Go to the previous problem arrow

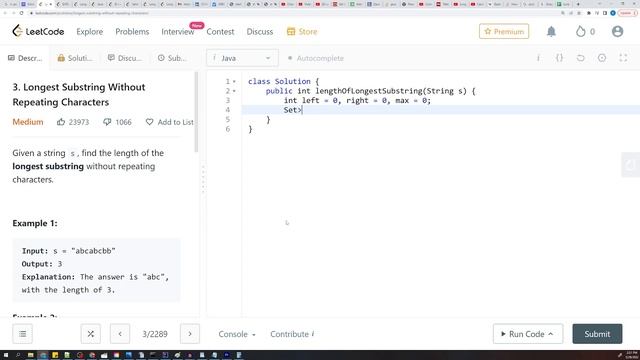(x=120, y=334)
